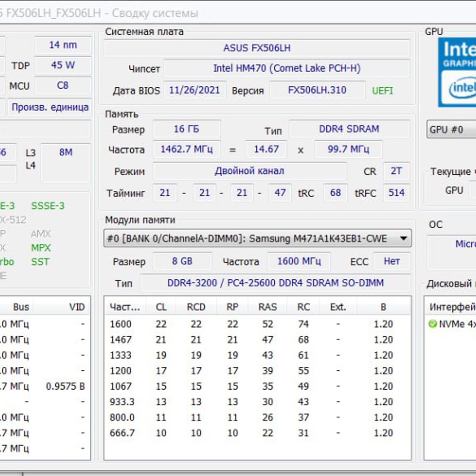Open the memory module selection dropdown
Screen dimensions: 476x476
(x=258, y=238)
